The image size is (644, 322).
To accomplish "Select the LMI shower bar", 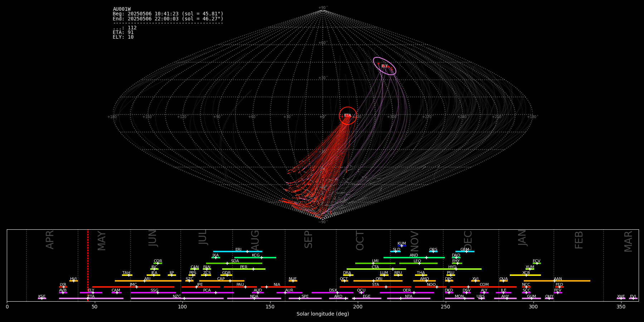I will (375, 263).
